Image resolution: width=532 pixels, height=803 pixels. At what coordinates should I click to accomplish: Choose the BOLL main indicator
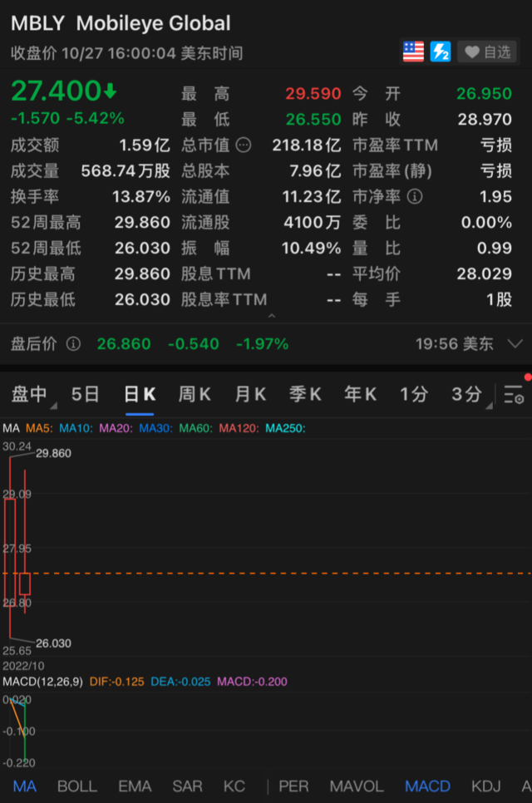click(x=76, y=786)
